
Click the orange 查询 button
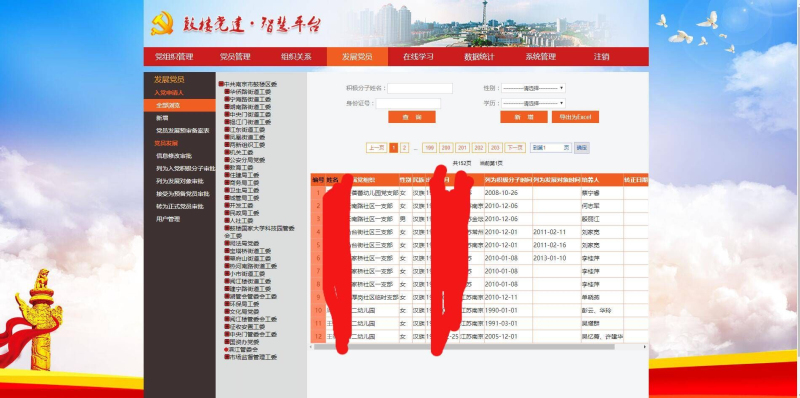[412, 117]
